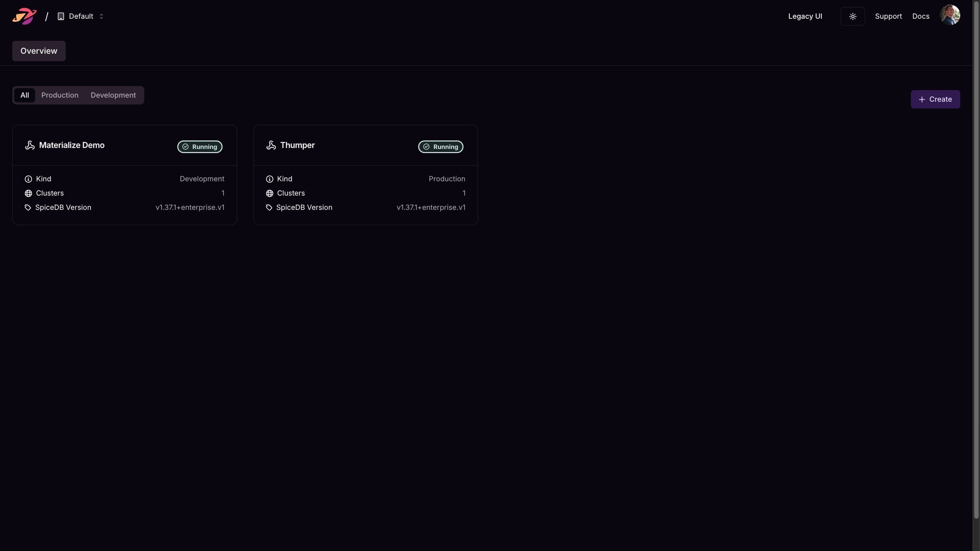980x551 pixels.
Task: Click the check icon in Thumper Running badge
Action: [x=426, y=147]
